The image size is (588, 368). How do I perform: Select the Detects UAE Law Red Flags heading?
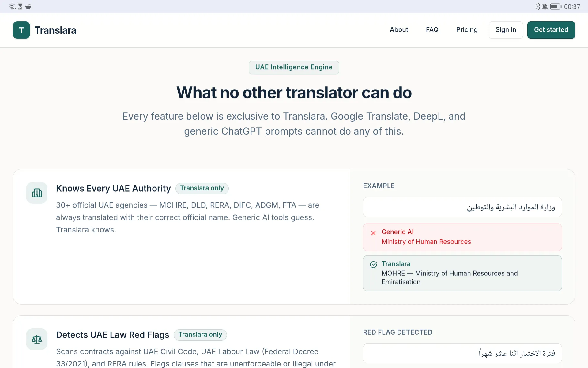pyautogui.click(x=112, y=335)
